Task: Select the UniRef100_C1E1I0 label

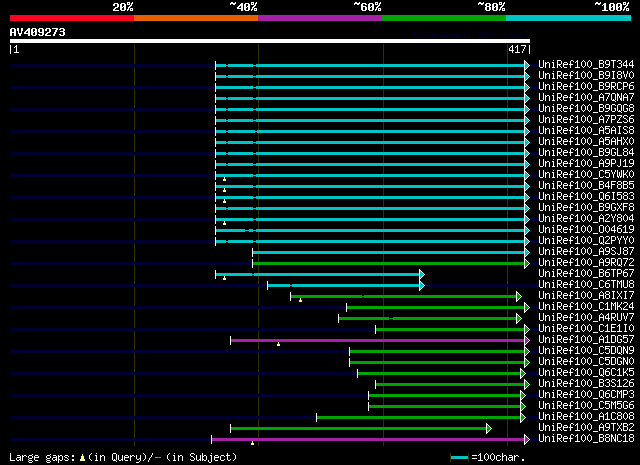Action: pyautogui.click(x=586, y=329)
